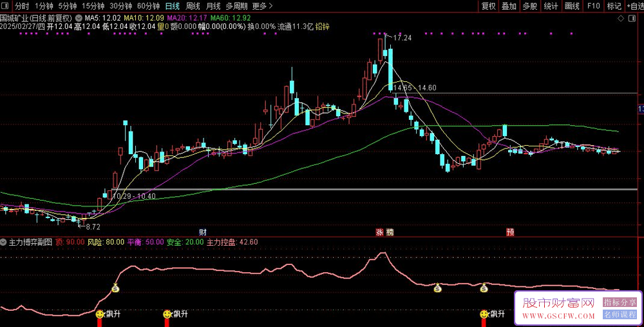Open the 多周期 multi-period tab
This screenshot has width=644, height=327.
[x=236, y=6]
